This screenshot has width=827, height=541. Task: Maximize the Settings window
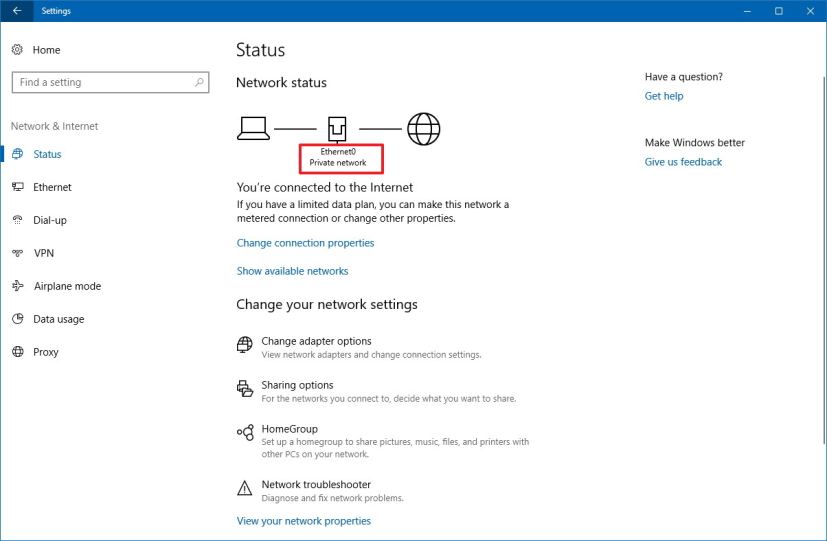tap(778, 11)
